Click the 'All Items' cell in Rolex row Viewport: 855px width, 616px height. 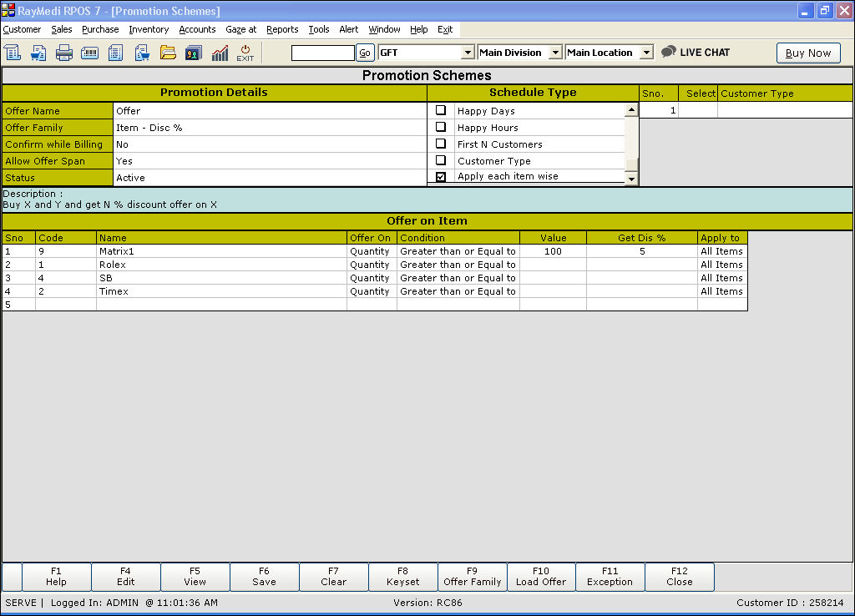(722, 265)
